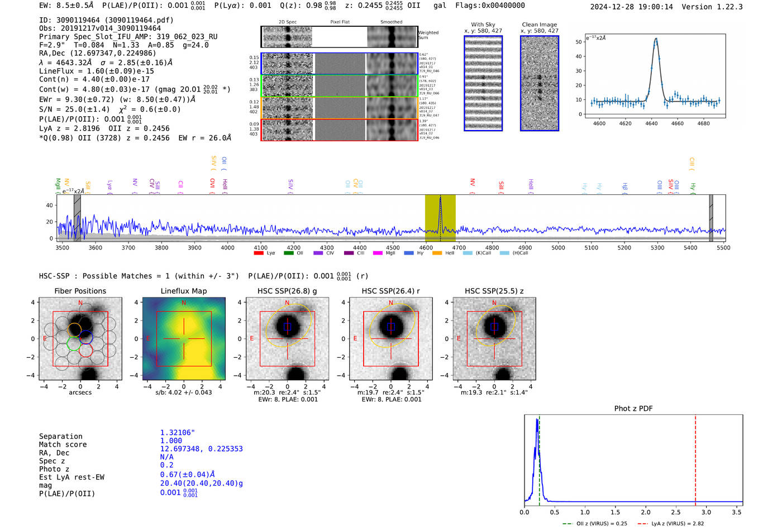Click the red Lyα legend swatch
The image size is (782, 532).
pyautogui.click(x=258, y=253)
